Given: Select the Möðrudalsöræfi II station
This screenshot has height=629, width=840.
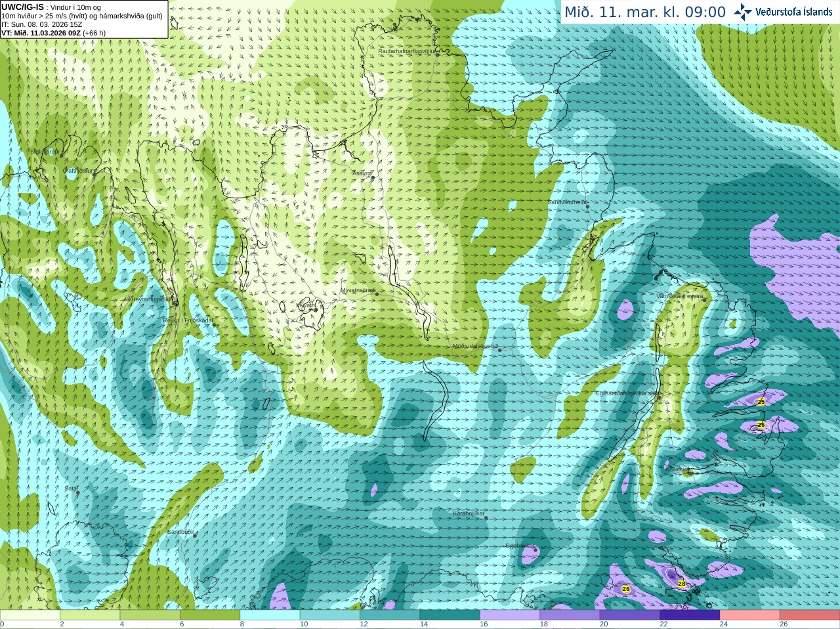Looking at the screenshot, I should (x=500, y=350).
